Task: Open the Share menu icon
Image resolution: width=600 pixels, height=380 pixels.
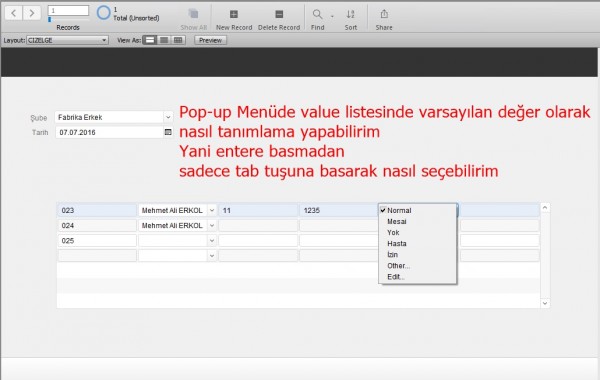Action: point(384,15)
